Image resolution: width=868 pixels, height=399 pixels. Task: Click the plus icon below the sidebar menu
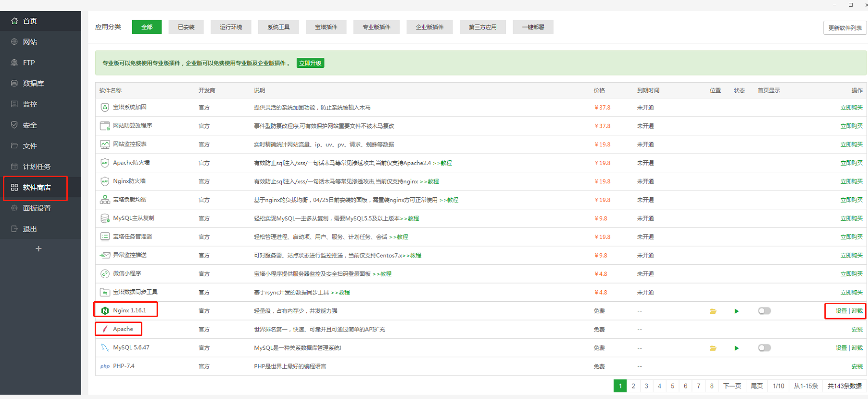tap(38, 249)
